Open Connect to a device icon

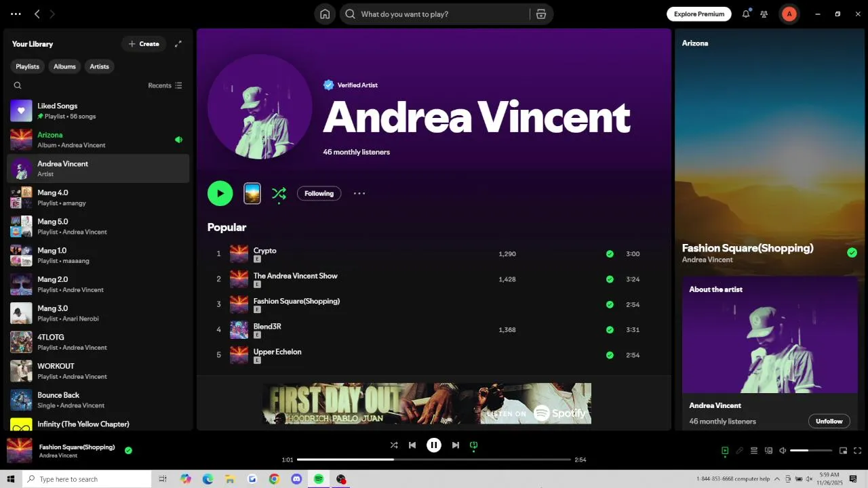tap(769, 451)
